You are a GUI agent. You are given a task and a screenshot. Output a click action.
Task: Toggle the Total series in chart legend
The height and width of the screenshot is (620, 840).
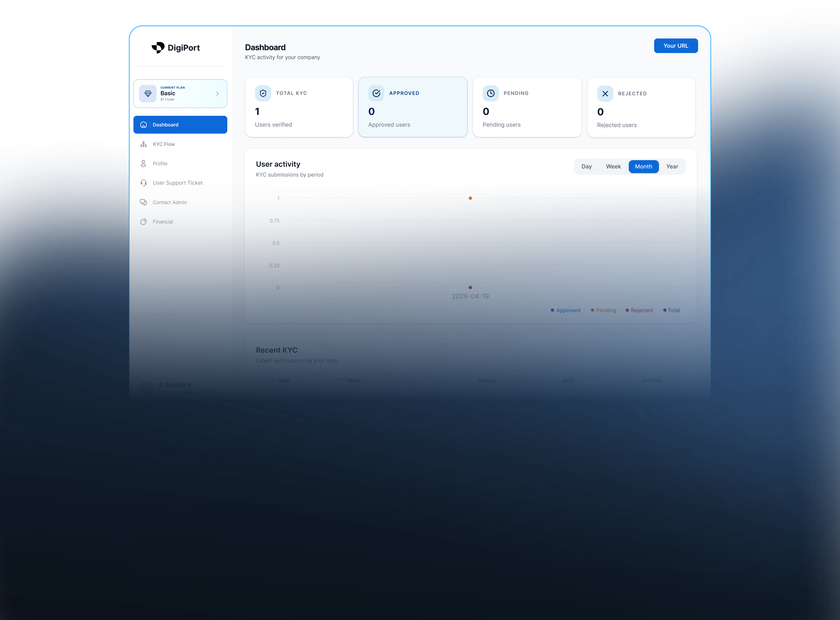(671, 310)
